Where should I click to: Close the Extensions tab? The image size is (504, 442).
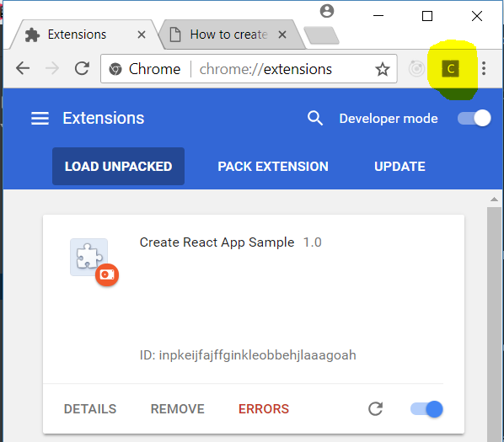(x=142, y=35)
